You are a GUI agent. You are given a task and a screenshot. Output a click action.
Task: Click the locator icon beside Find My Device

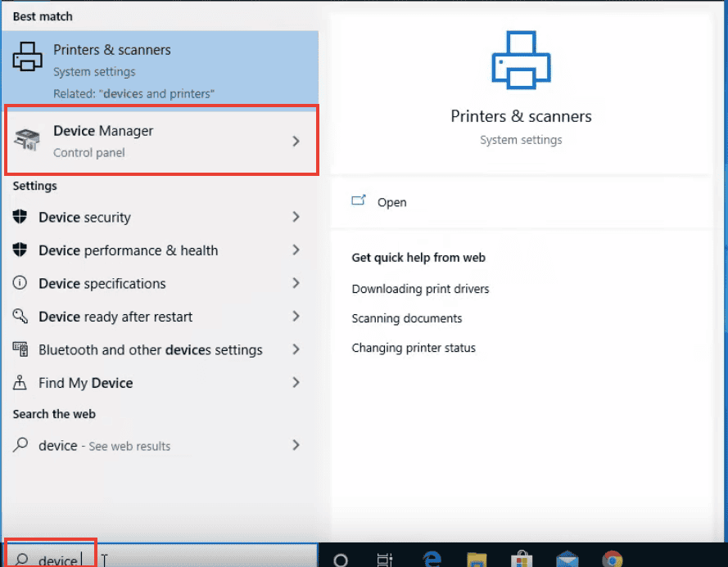point(20,382)
